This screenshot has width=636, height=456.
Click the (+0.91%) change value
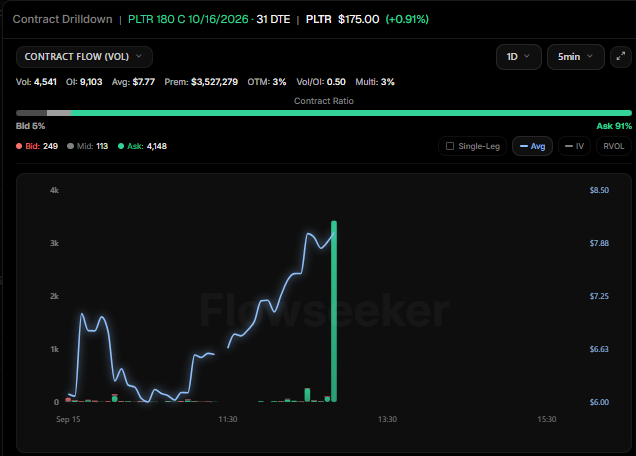coord(407,19)
